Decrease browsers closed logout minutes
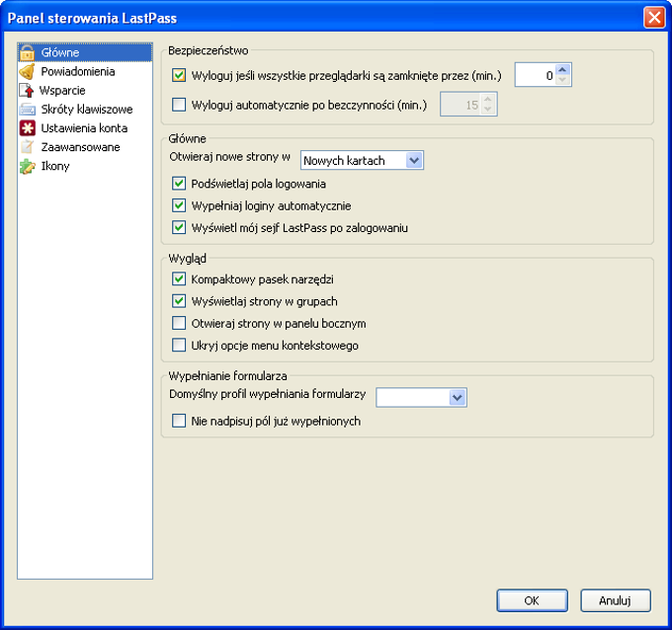Image resolution: width=672 pixels, height=630 pixels. pos(562,80)
